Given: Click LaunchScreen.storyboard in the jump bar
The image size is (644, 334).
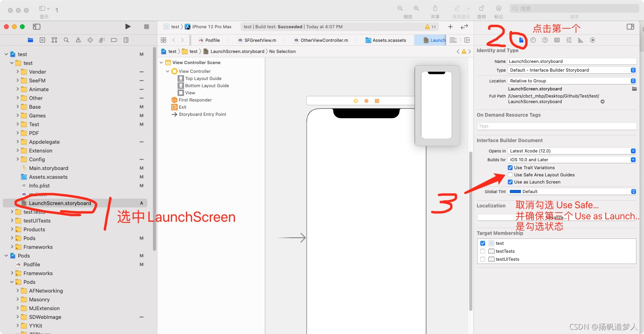Looking at the screenshot, I should click(x=234, y=51).
